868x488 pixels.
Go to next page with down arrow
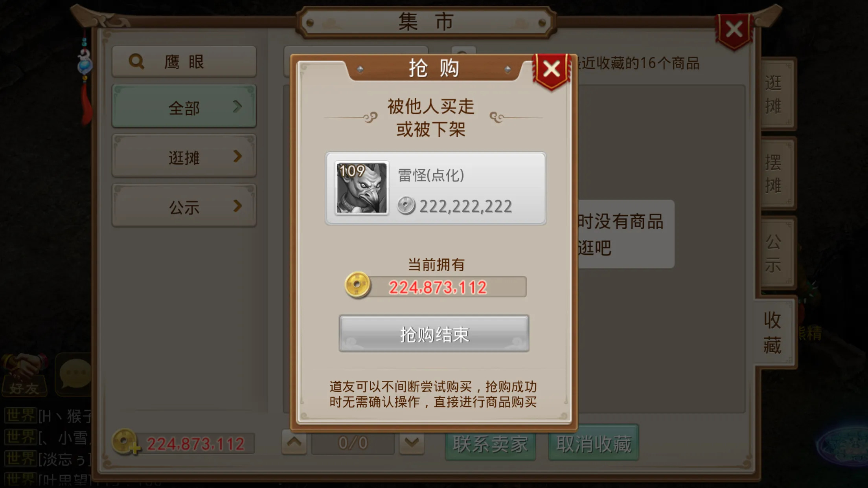click(412, 443)
